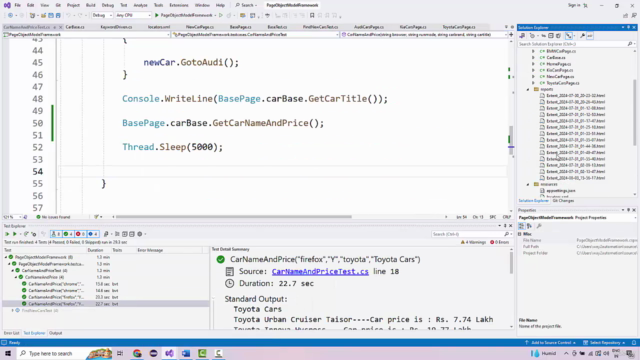Select the 15.8 sec chrome test row
This screenshot has width=640, height=360.
106,284
